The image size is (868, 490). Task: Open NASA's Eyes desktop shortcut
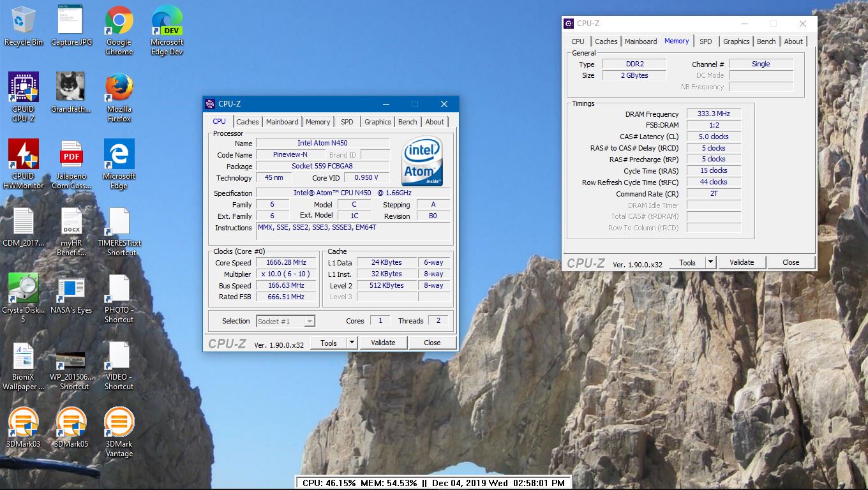click(71, 293)
